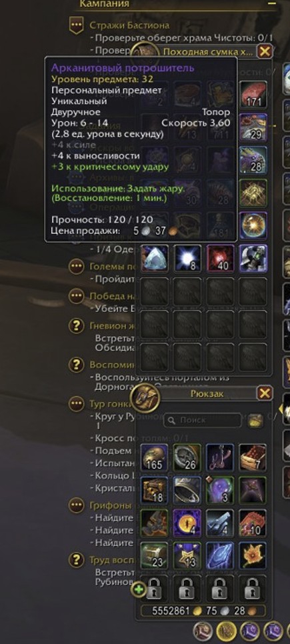The width and height of the screenshot is (290, 644).
Task: Open the Рюкзак bag portrait menu
Action: point(145,397)
